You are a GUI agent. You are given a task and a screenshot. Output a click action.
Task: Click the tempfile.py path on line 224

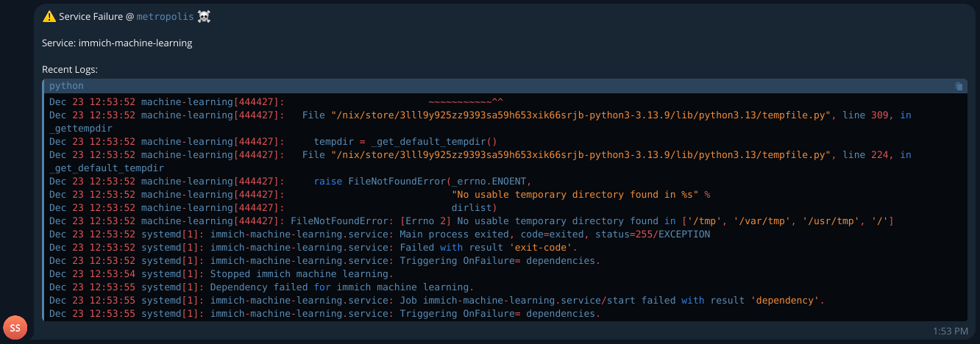click(x=582, y=155)
